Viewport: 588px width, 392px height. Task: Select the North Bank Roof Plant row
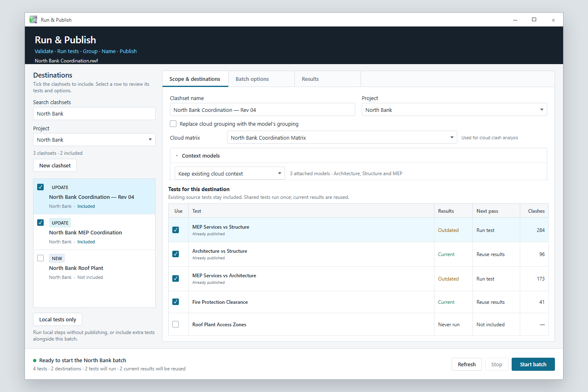click(94, 267)
